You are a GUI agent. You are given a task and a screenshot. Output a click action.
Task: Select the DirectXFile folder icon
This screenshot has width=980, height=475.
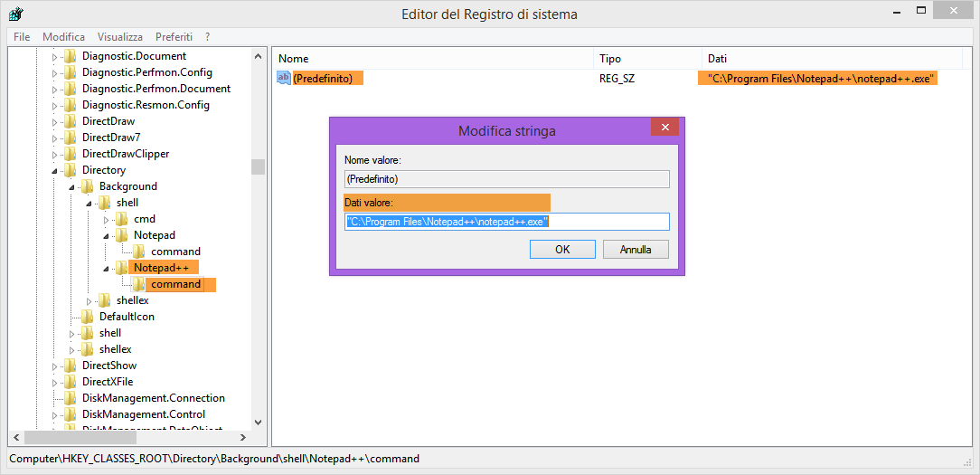(x=70, y=382)
